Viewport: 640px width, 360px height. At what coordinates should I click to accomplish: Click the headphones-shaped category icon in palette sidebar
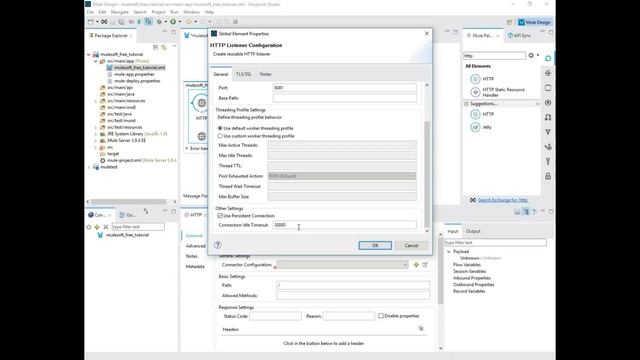(x=548, y=117)
